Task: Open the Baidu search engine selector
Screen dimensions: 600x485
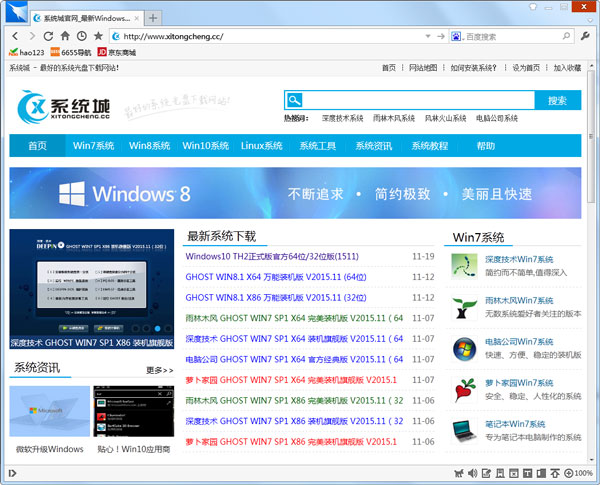Action: pos(456,36)
